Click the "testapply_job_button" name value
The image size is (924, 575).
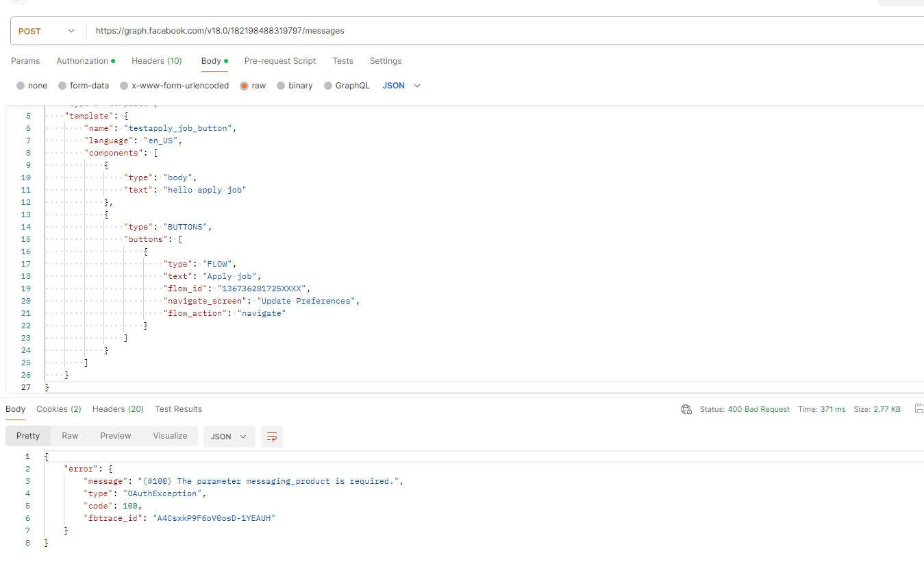[x=180, y=128]
